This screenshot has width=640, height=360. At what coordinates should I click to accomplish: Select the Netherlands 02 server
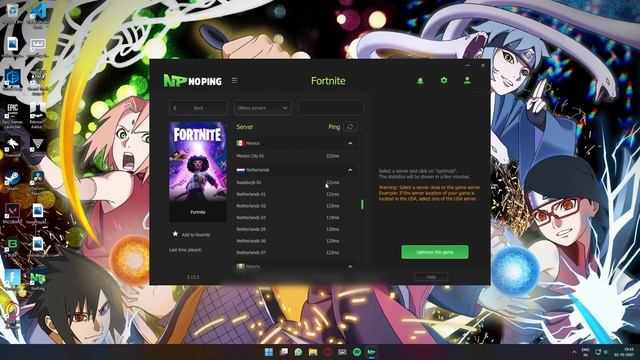click(x=296, y=206)
